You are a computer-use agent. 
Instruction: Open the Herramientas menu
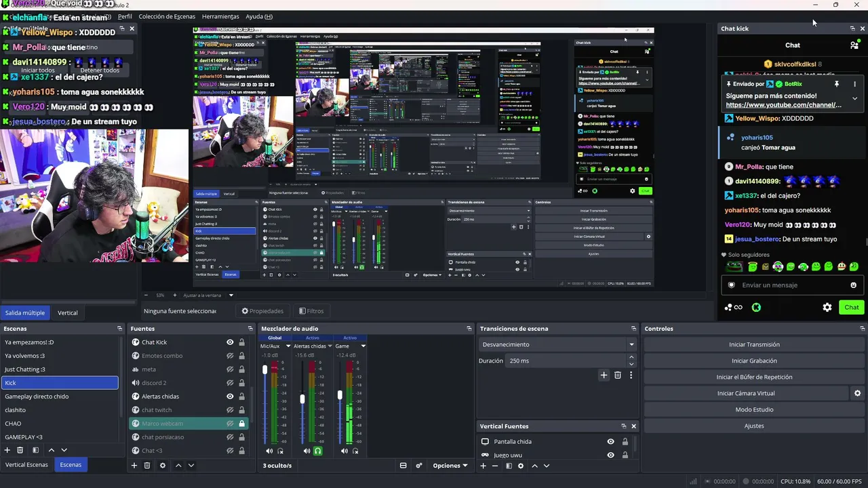(x=220, y=16)
